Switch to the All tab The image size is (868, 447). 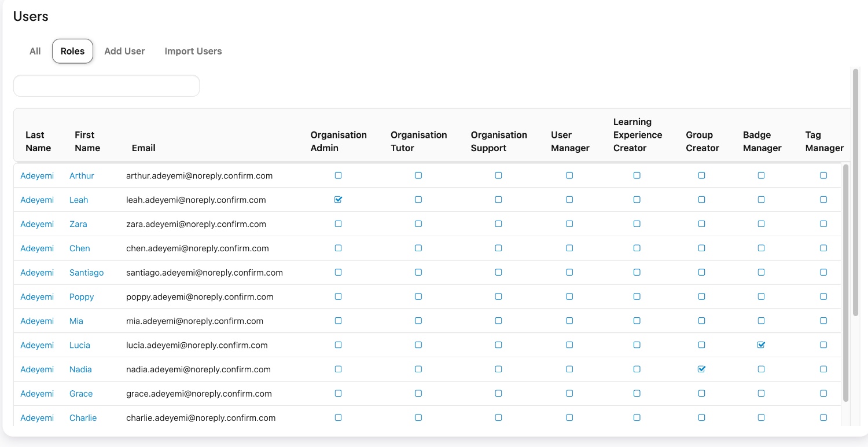click(35, 51)
